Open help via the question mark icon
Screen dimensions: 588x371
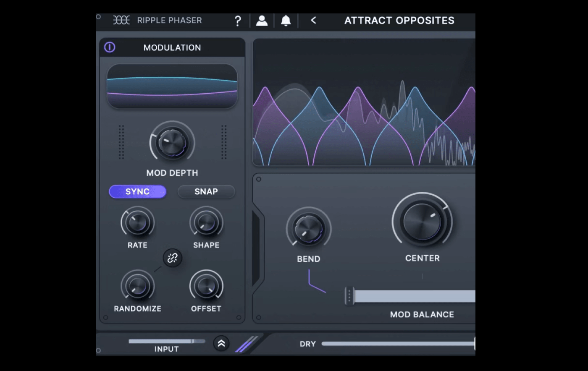pos(238,20)
